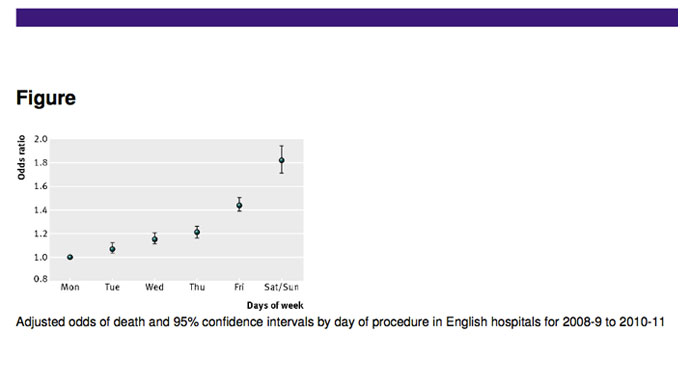Click the purple header bar
This screenshot has width=690, height=388.
[x=347, y=18]
